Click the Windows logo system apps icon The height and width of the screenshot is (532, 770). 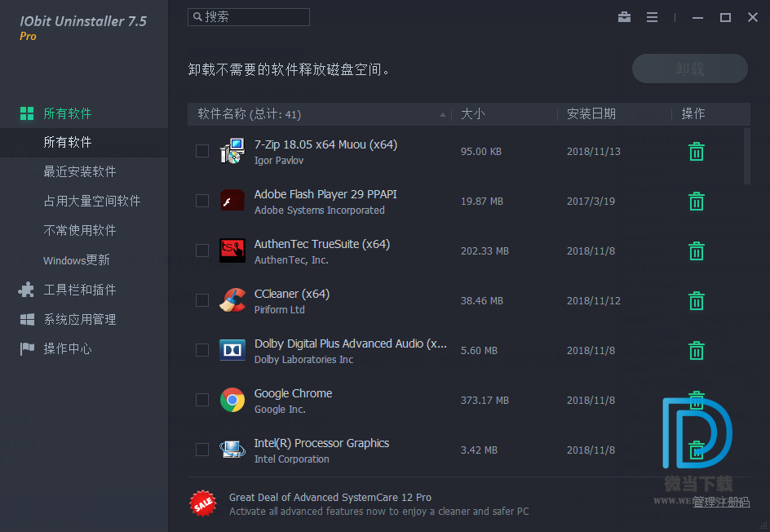[27, 319]
